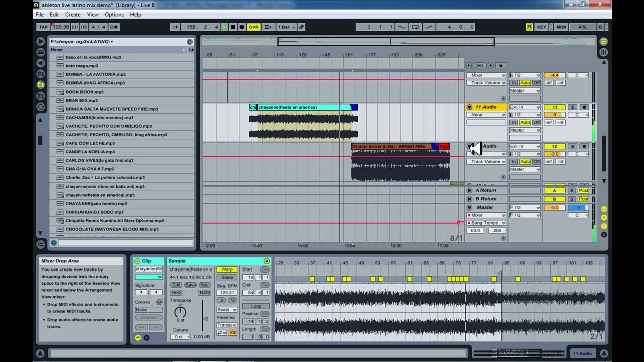Select 'CAFE CON LECHE.mp3' in browser

[x=90, y=143]
